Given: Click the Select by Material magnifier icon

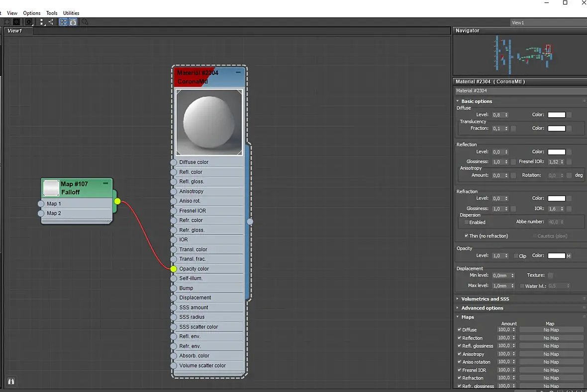Looking at the screenshot, I should [85, 22].
